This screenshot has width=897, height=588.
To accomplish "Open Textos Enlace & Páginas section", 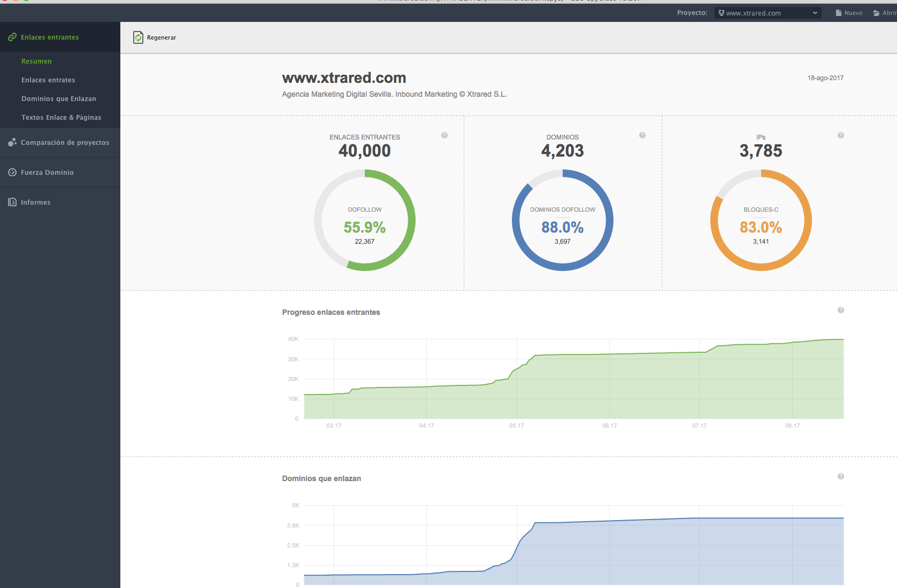I will [x=62, y=117].
